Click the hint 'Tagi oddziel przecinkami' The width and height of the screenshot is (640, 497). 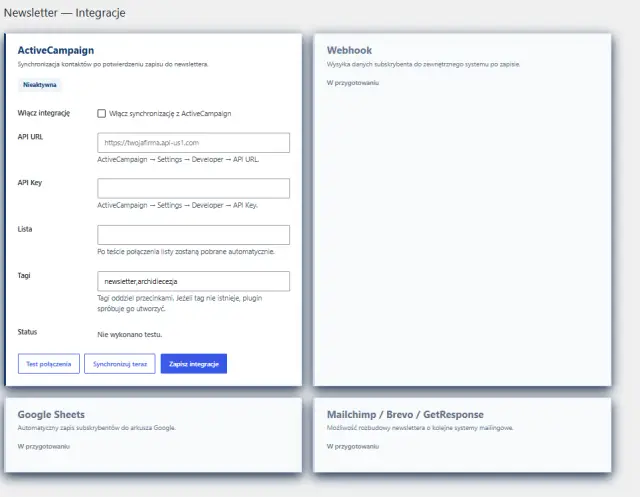(x=136, y=298)
